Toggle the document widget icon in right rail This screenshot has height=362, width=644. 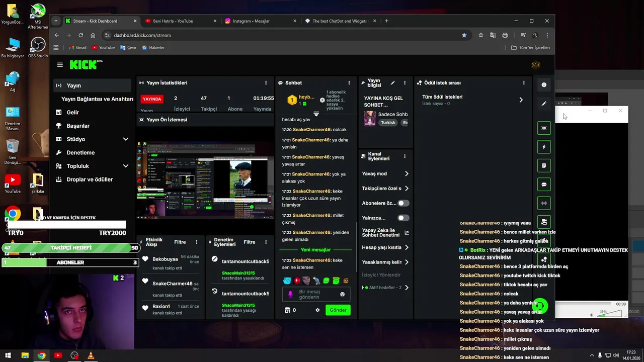tap(544, 165)
